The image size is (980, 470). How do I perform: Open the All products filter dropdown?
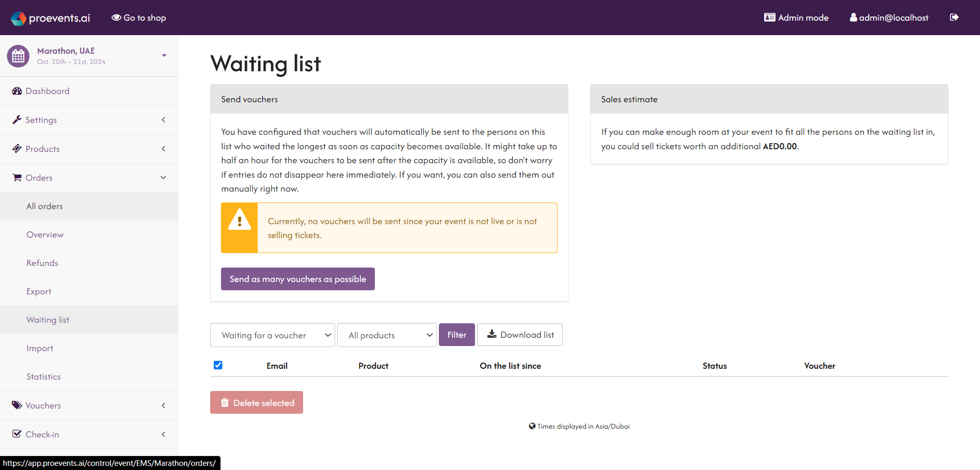[x=386, y=335]
